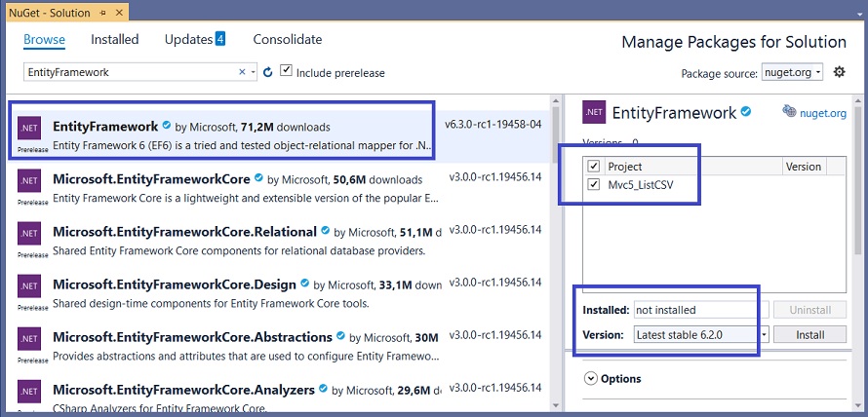Click the .NET icon of Microsoft.EntityFrameworkCore result
Screen dimensions: 868x417
click(x=29, y=183)
